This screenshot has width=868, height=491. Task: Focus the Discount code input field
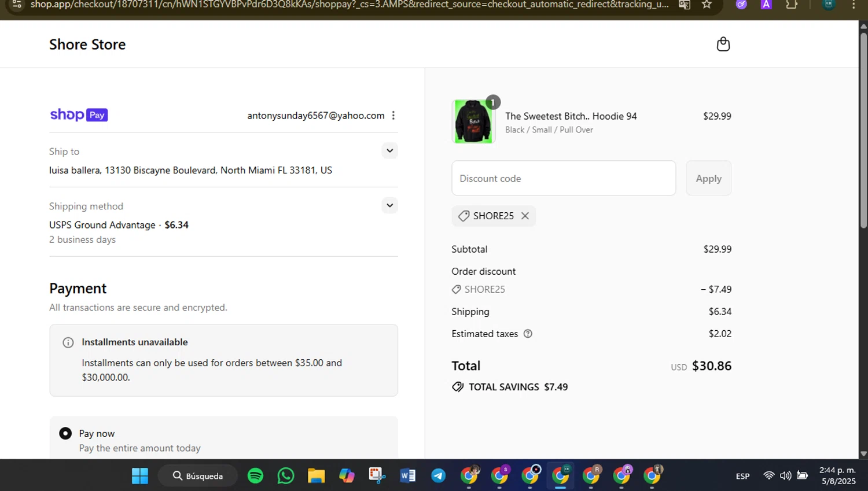[x=564, y=178]
